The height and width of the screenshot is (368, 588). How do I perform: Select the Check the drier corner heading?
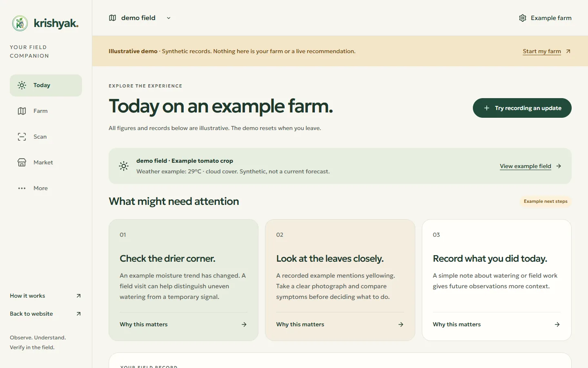[x=167, y=258]
